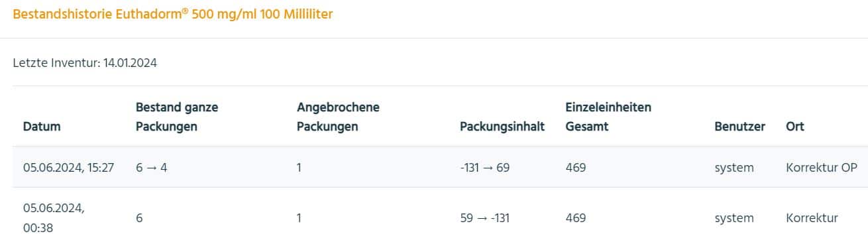
Task: Click the Bestandshistorie Euthadorm title
Action: [x=173, y=14]
